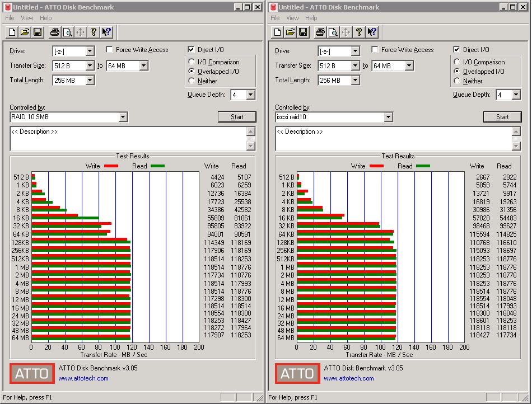Open File menu in left window

pyautogui.click(x=10, y=18)
